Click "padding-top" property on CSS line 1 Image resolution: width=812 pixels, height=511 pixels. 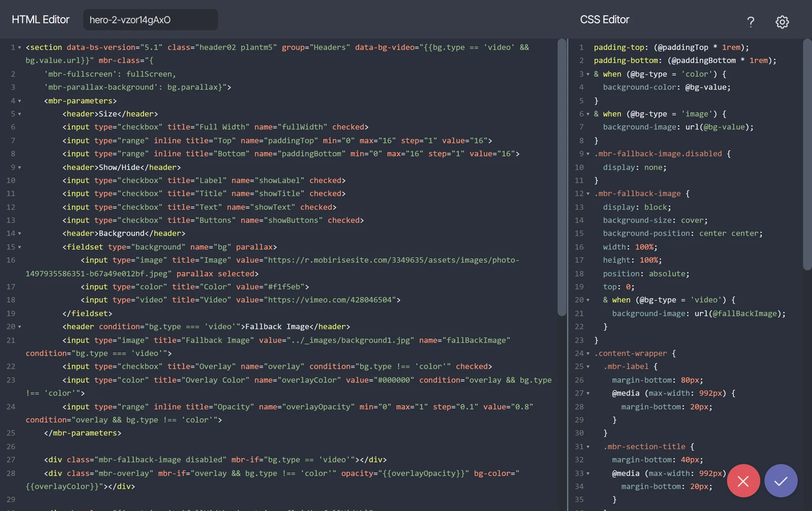click(619, 47)
